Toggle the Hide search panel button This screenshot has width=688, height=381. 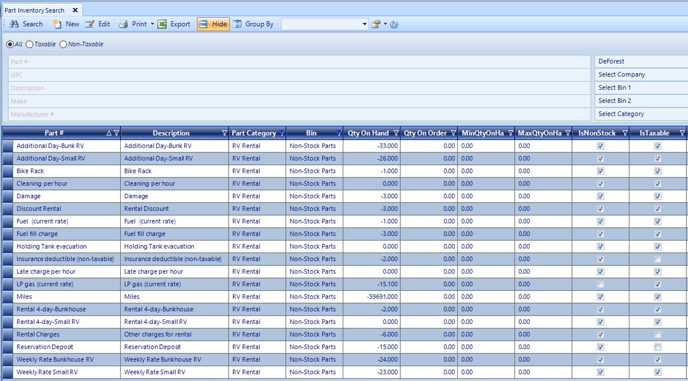point(213,24)
